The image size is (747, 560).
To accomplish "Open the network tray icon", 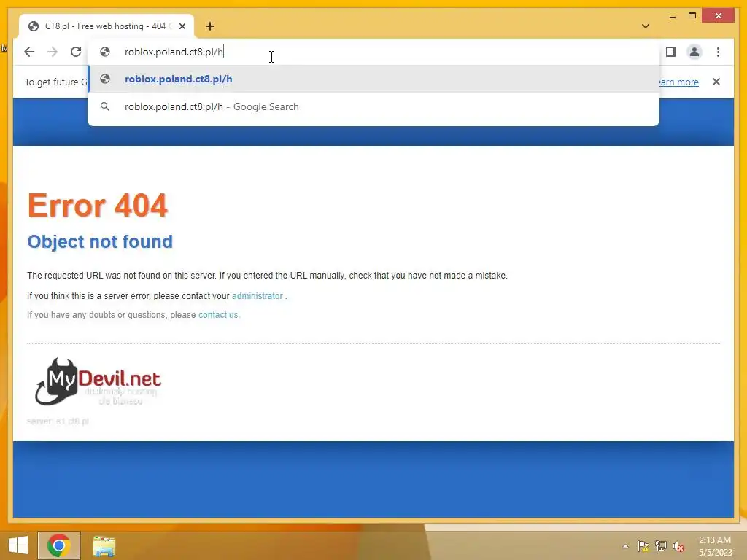I will [661, 546].
